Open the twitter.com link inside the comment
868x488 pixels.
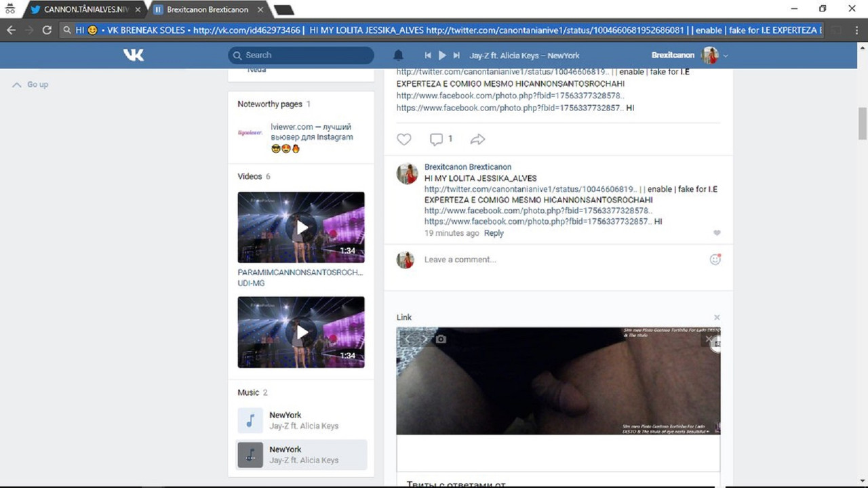coord(531,189)
